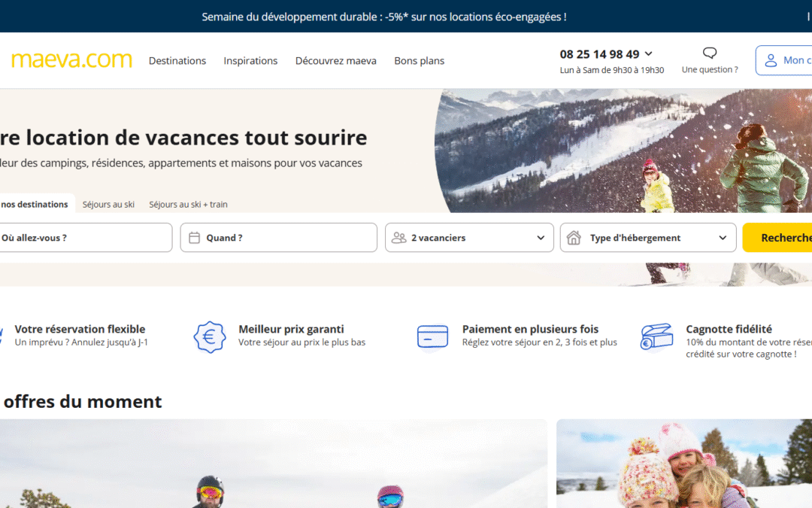Click the user account profile icon

tap(771, 60)
